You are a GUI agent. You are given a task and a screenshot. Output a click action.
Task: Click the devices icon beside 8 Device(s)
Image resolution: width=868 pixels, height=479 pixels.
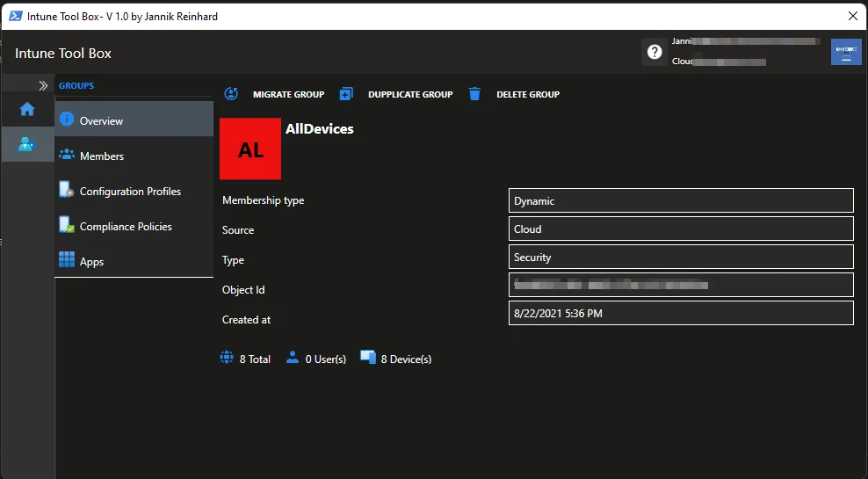click(x=368, y=357)
